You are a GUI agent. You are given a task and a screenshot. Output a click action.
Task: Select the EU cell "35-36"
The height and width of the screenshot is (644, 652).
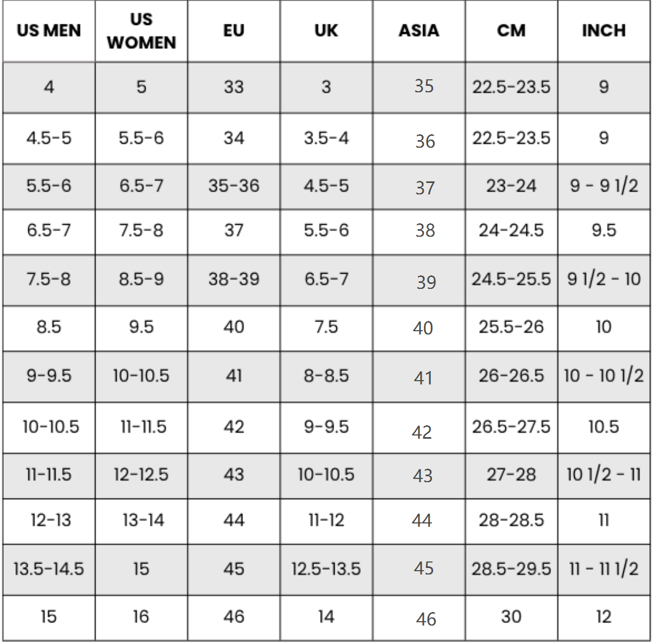click(x=234, y=186)
